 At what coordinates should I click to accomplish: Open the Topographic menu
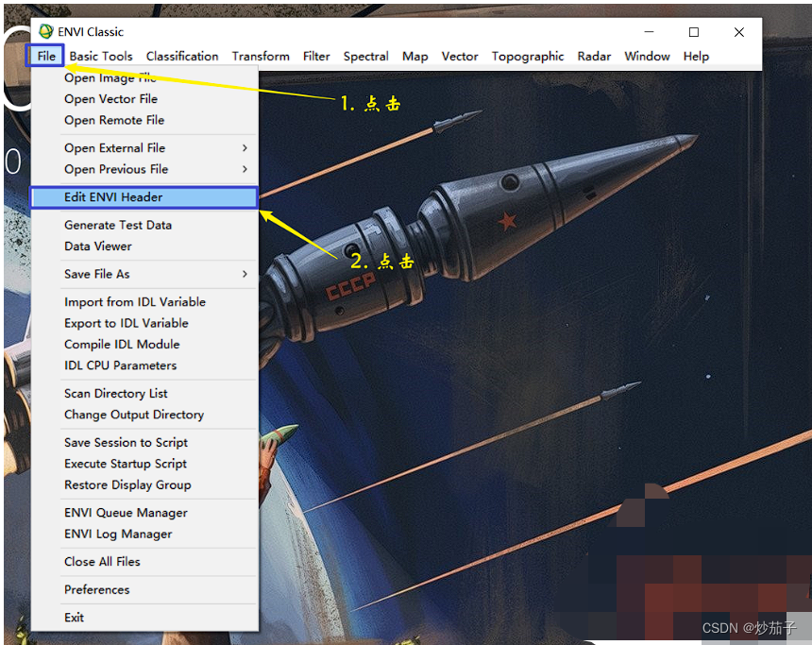point(528,56)
